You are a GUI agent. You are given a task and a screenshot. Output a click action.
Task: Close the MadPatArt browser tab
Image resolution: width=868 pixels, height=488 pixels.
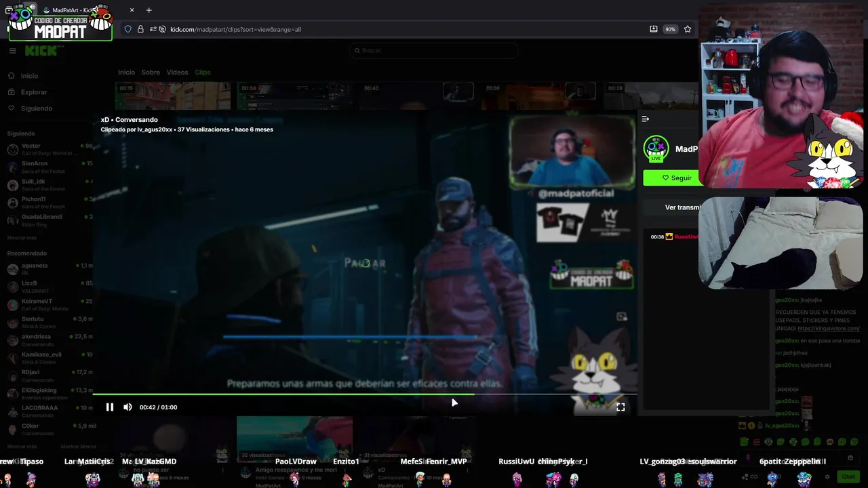tap(132, 10)
